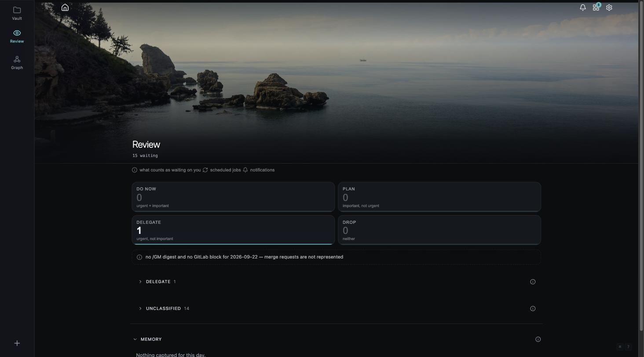The image size is (644, 357).
Task: Open 'what counts as waiting on you'
Action: point(166,170)
